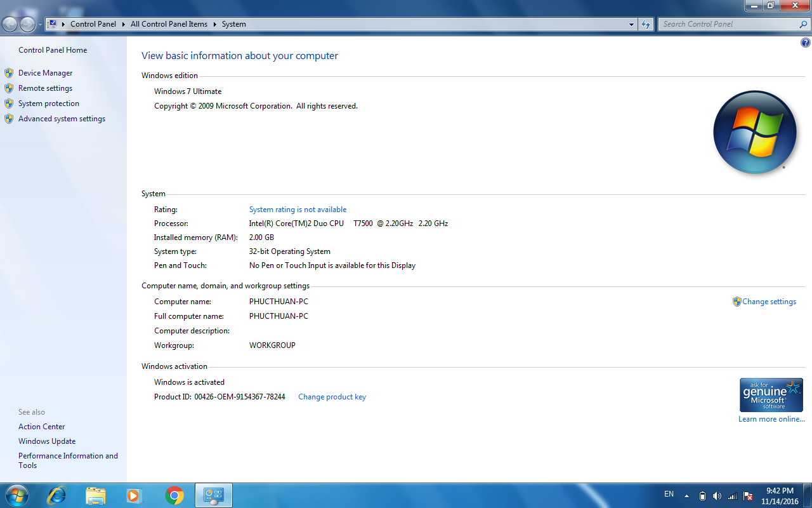Click the network status icon in the tray

pos(732,495)
